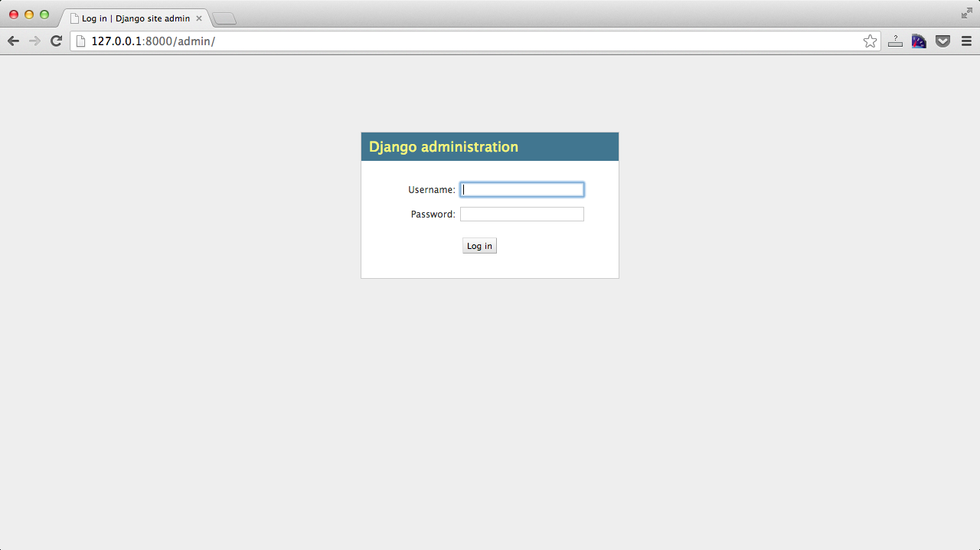Click the purple extension icon in toolbar

pos(919,41)
